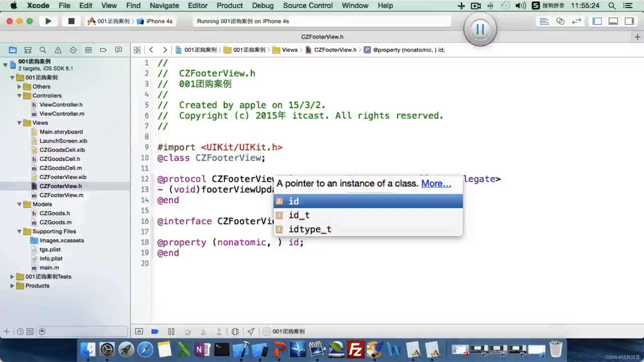Click the navigator filter field
This screenshot has width=644, height=362.
tap(82, 332)
